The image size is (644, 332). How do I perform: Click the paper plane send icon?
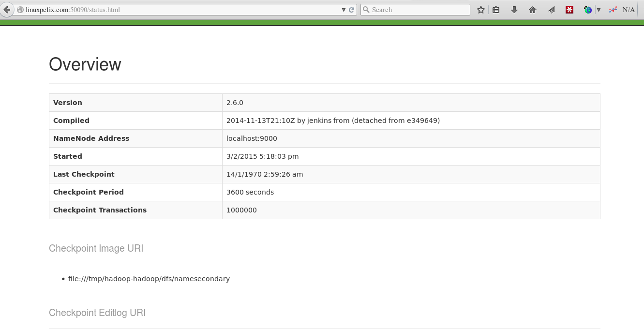coord(551,10)
